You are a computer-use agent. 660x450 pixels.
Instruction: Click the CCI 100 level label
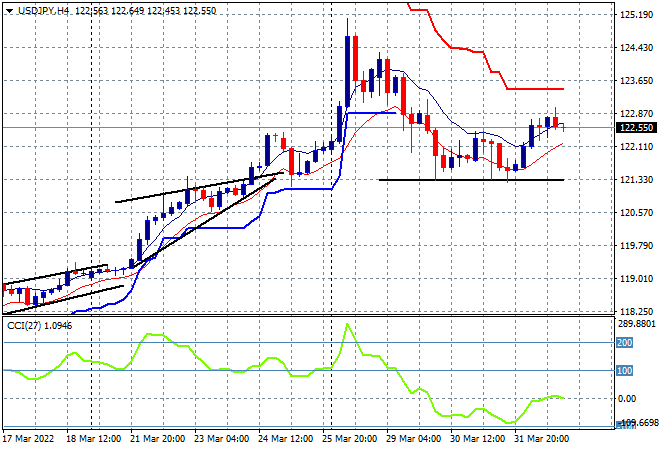click(x=625, y=370)
